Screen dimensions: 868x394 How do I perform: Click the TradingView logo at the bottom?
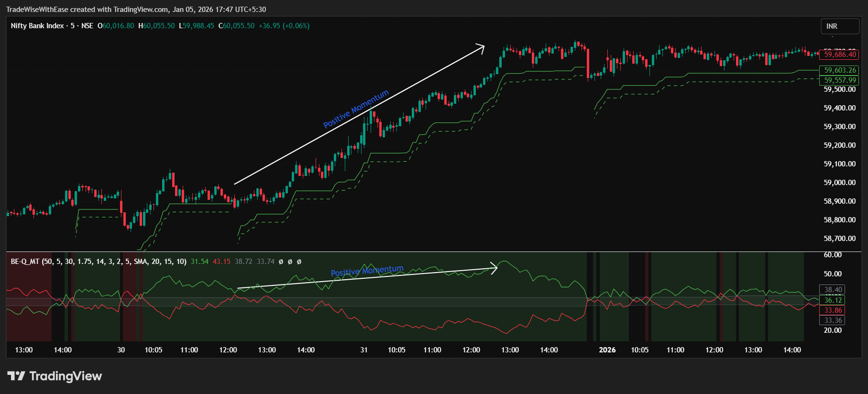[55, 376]
